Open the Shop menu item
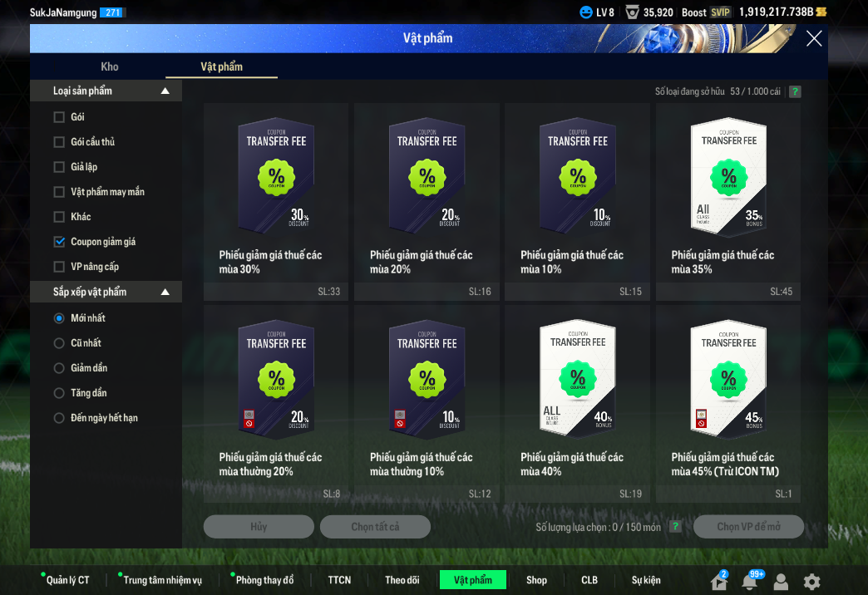The width and height of the screenshot is (868, 595). click(536, 580)
